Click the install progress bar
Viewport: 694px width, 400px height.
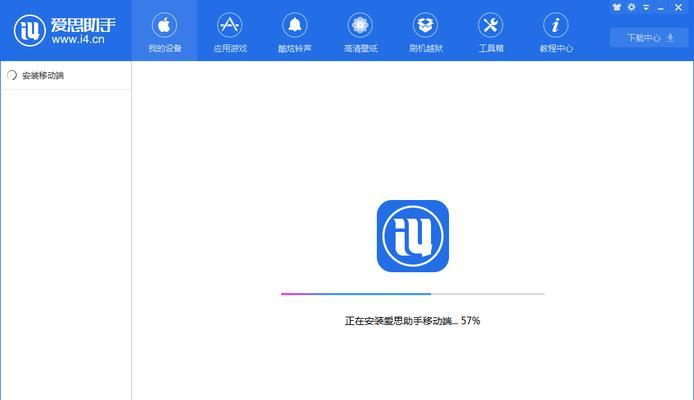coord(413,294)
